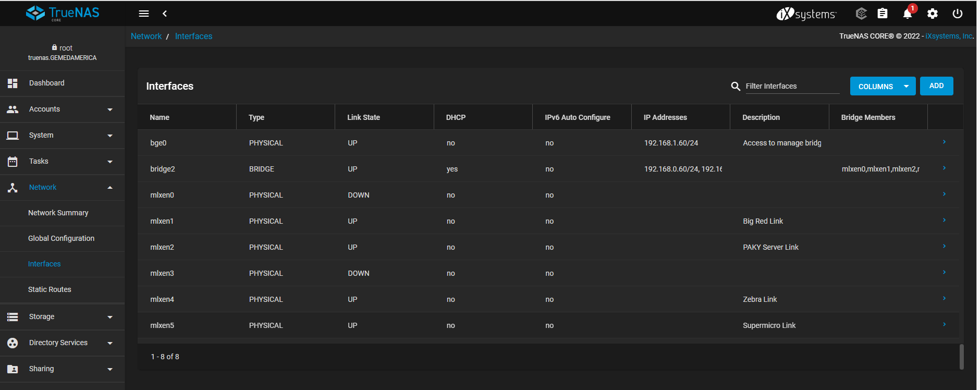Expand the bge0 row details

click(x=944, y=142)
